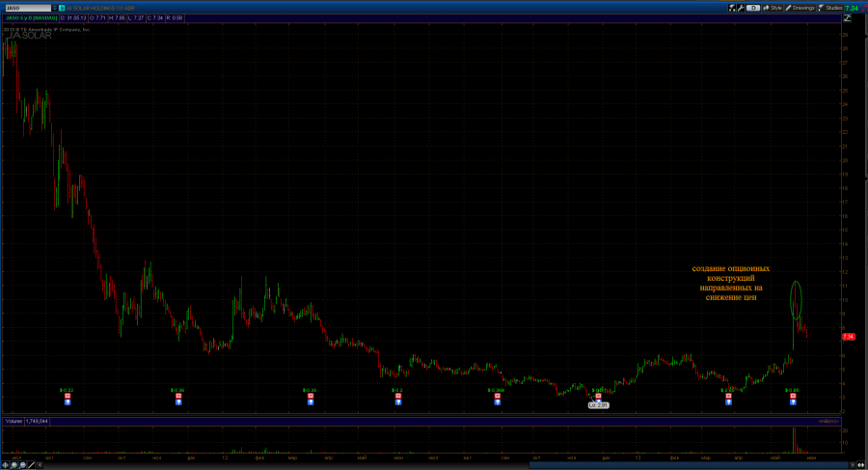The image size is (868, 470).
Task: Click the red event icon under $-0.2
Action: point(398,396)
